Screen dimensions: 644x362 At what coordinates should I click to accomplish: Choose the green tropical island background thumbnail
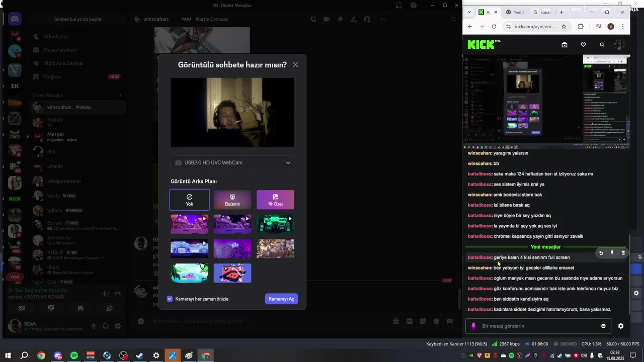(x=190, y=273)
